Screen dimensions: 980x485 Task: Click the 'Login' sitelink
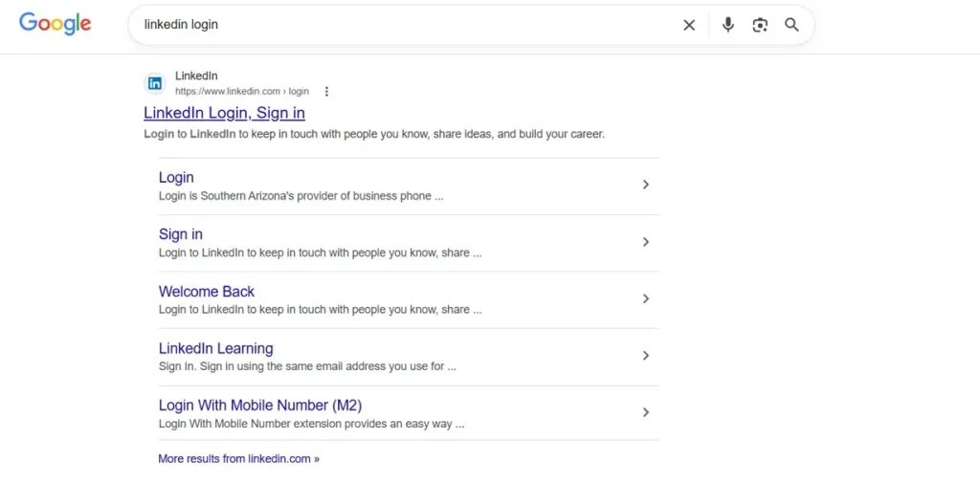coord(176,178)
